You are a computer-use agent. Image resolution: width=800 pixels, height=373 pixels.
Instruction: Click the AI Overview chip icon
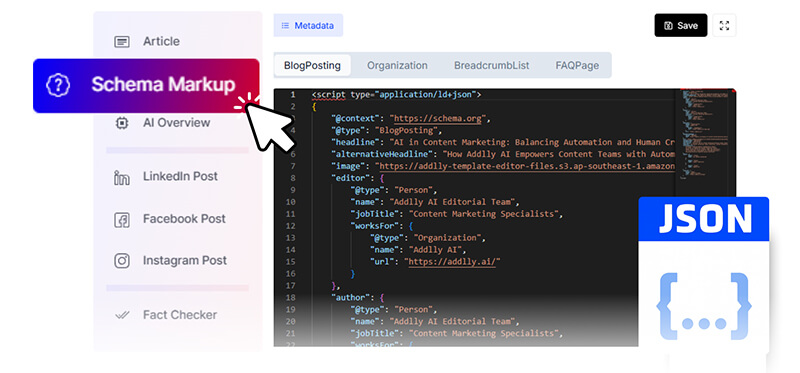click(121, 122)
